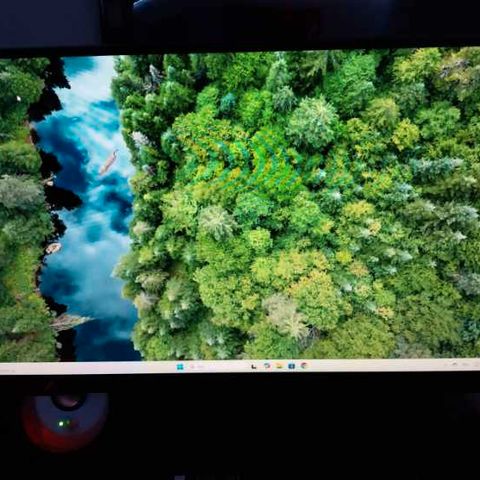
Task: Open the Windows Start menu
Action: (x=180, y=367)
